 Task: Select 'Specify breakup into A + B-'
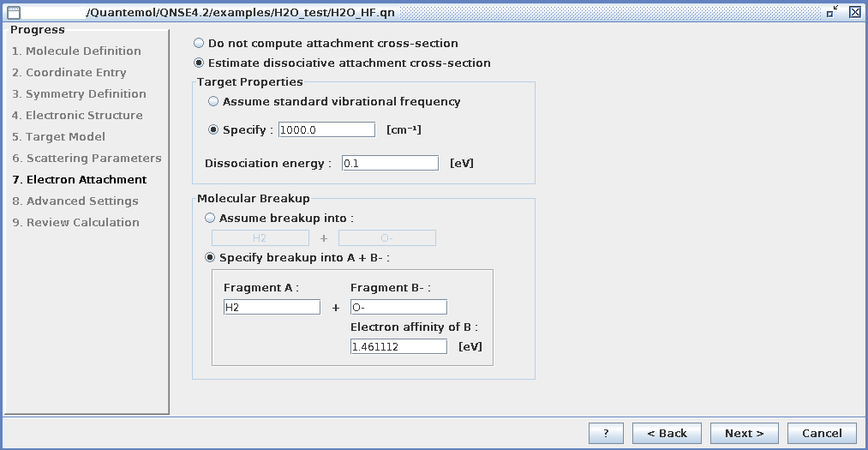point(210,258)
